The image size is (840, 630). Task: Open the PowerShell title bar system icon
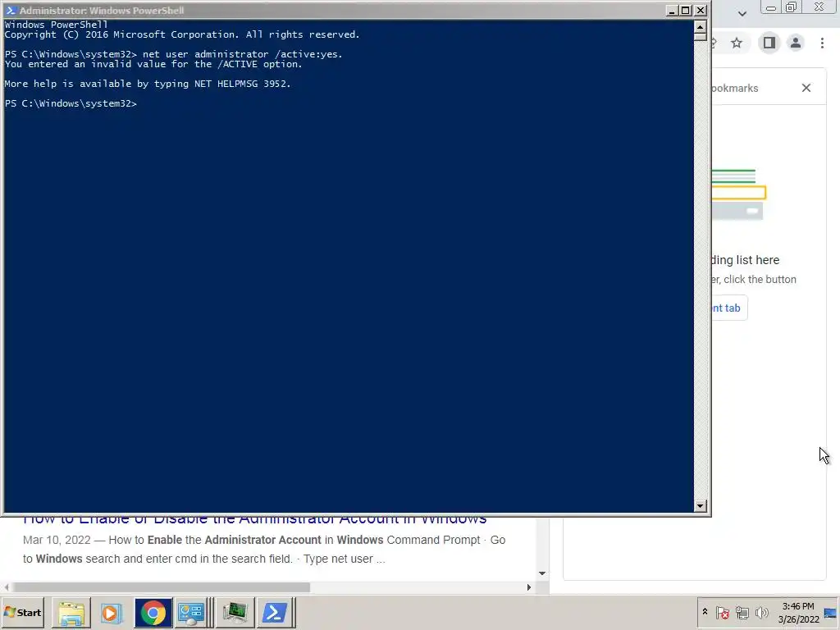(x=10, y=10)
